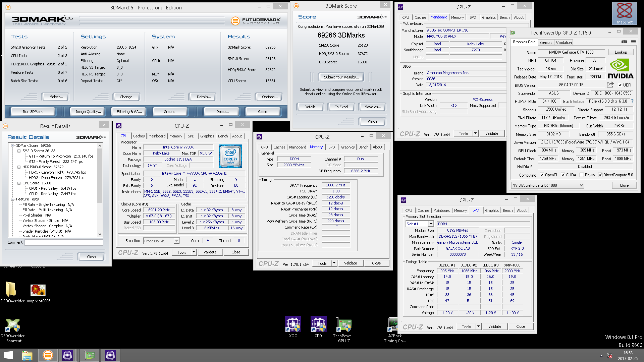Open File Explorer from the taskbar
Image resolution: width=644 pixels, height=362 pixels.
[x=27, y=355]
